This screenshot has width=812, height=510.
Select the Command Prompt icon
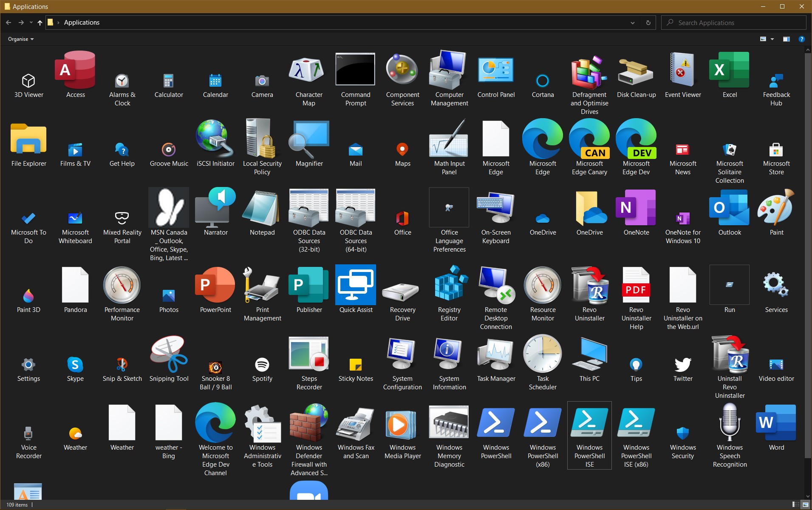[356, 69]
